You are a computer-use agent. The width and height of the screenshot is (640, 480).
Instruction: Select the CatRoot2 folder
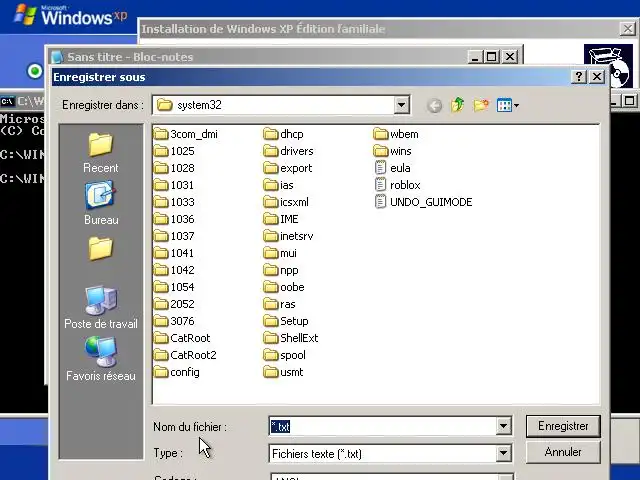click(x=185, y=355)
